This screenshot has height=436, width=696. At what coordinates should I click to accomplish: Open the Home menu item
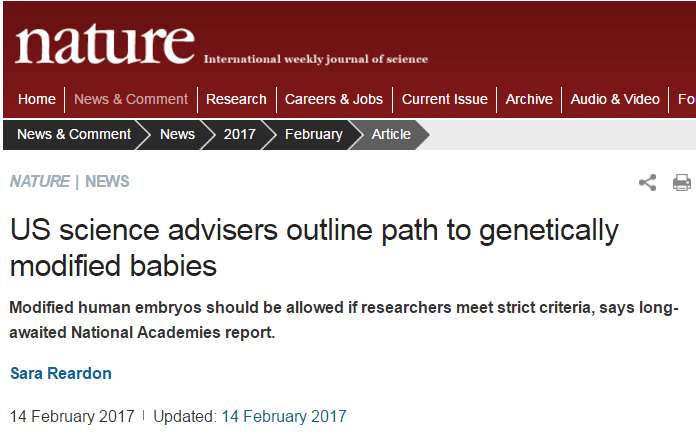(x=37, y=99)
